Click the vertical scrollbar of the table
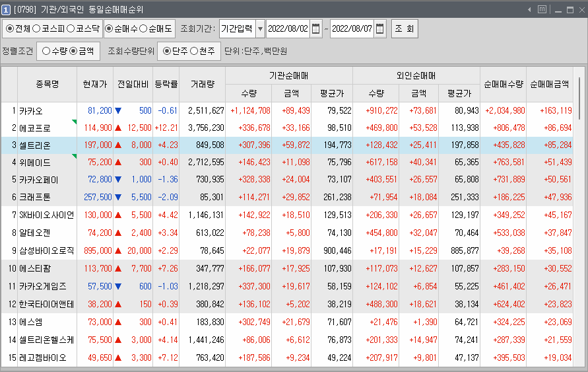 (579, 98)
